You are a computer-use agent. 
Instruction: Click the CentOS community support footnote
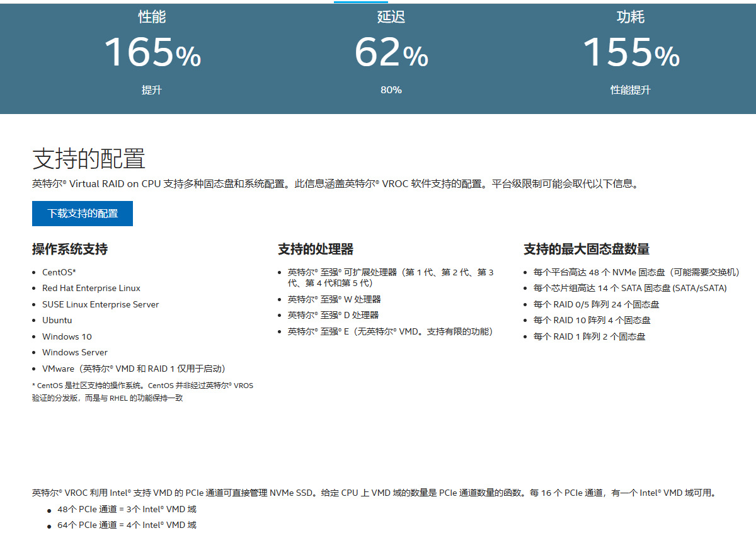(142, 391)
